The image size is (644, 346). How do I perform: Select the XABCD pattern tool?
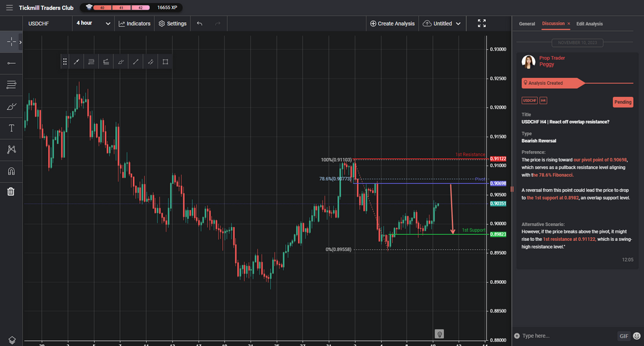11,150
